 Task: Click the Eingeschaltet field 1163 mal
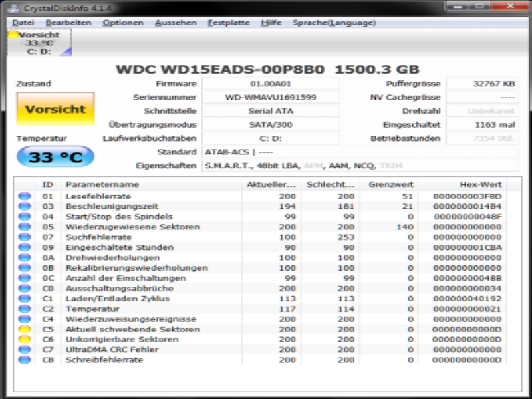point(482,124)
